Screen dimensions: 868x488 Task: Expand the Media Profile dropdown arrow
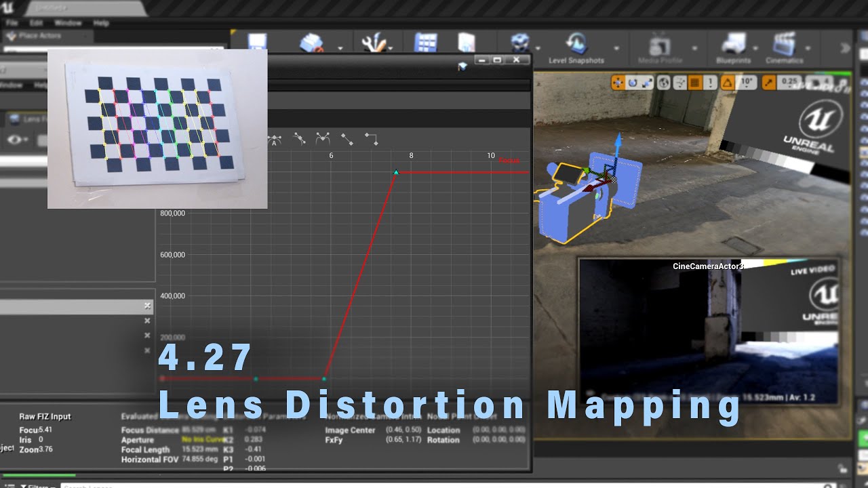(x=694, y=49)
